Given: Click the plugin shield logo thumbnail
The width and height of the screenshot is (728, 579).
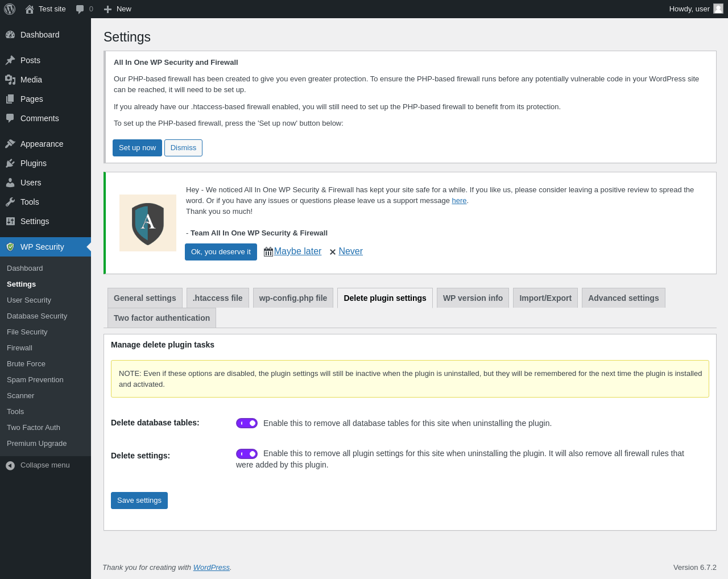Looking at the screenshot, I should tap(148, 223).
